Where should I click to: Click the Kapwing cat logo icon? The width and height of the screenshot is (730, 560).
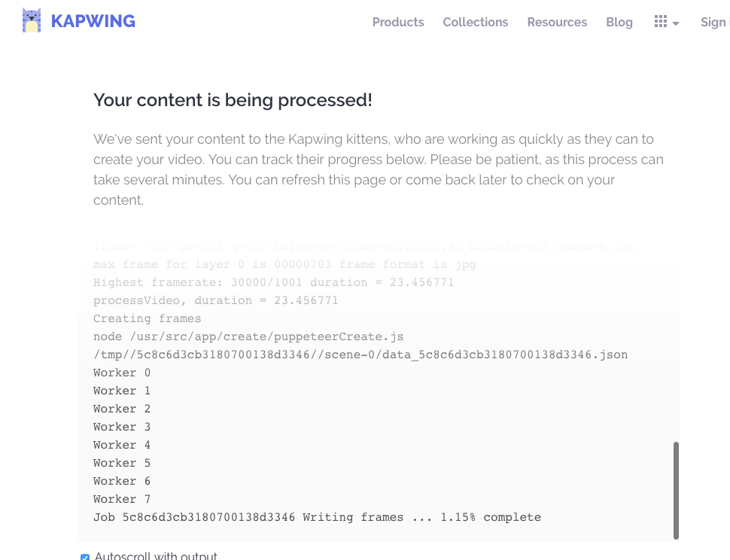pyautogui.click(x=32, y=21)
